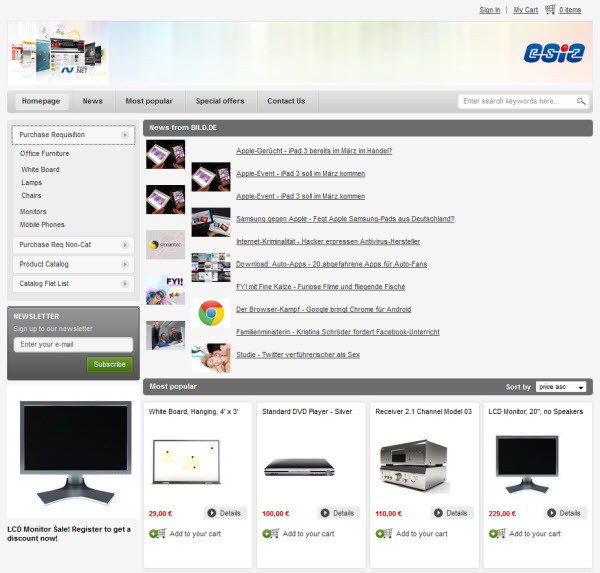The width and height of the screenshot is (600, 573).
Task: Click the esiz logo
Action: tap(554, 52)
